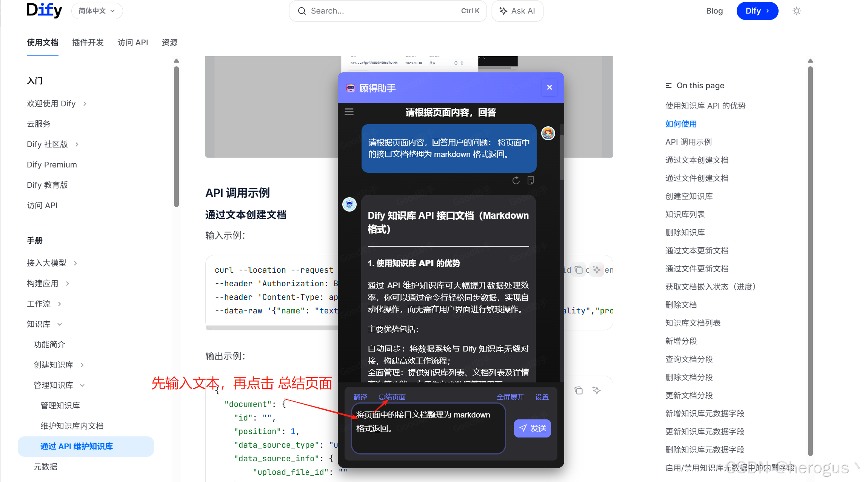Close the 顾得助手 chat panel

549,87
